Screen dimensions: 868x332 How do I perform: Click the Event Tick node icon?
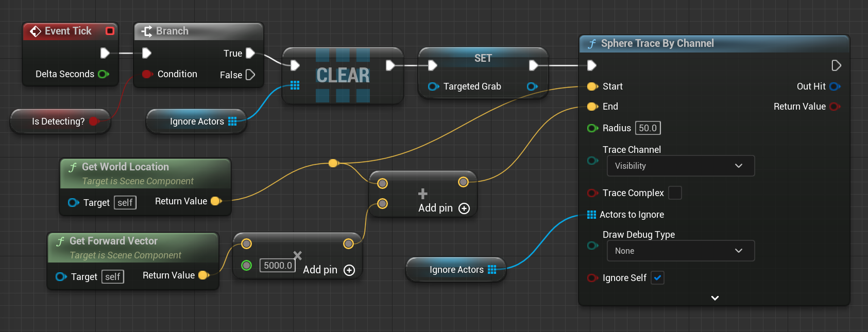36,31
